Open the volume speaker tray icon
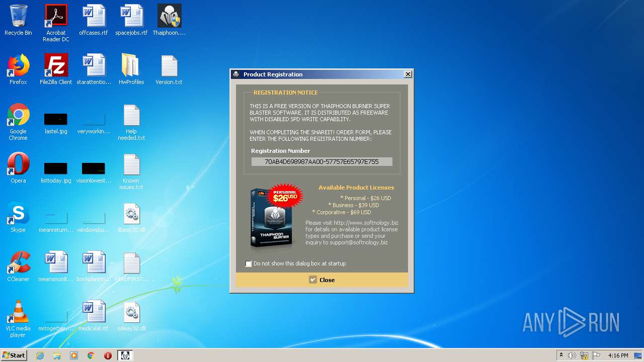The image size is (644, 362). (572, 355)
